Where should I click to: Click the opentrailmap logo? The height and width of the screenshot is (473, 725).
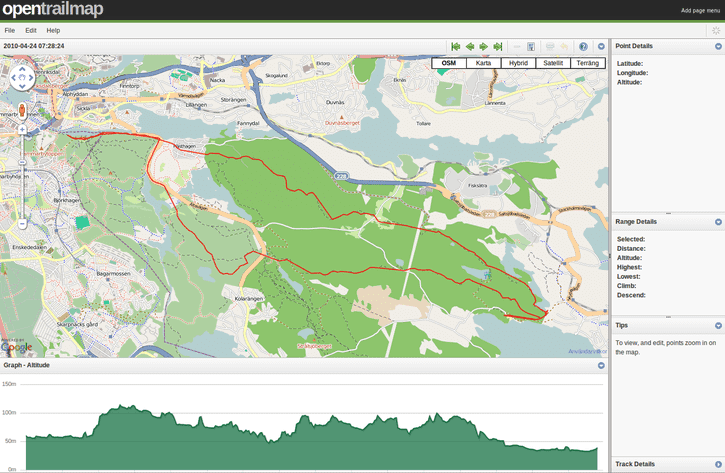[x=53, y=9]
